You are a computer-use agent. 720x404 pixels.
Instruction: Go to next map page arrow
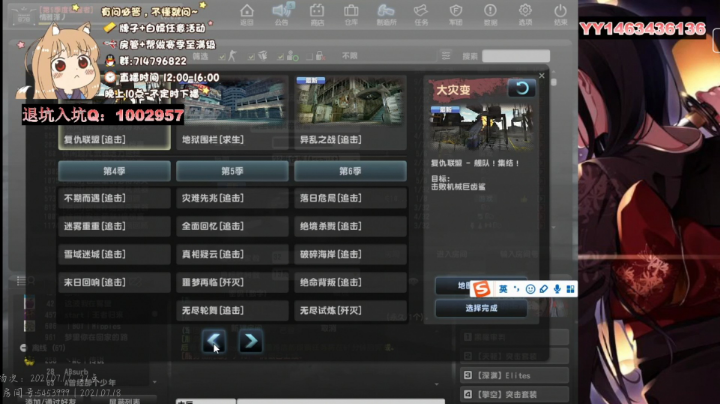pos(250,341)
